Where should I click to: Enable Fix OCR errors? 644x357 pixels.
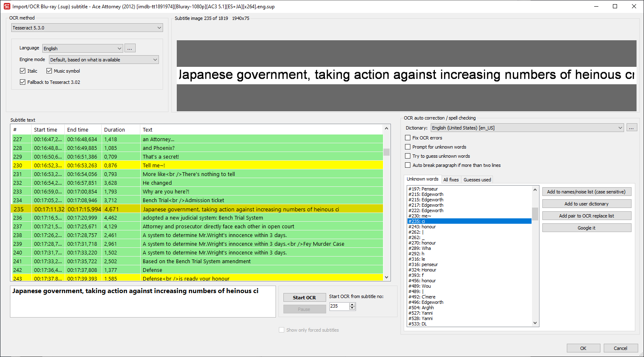coord(407,137)
